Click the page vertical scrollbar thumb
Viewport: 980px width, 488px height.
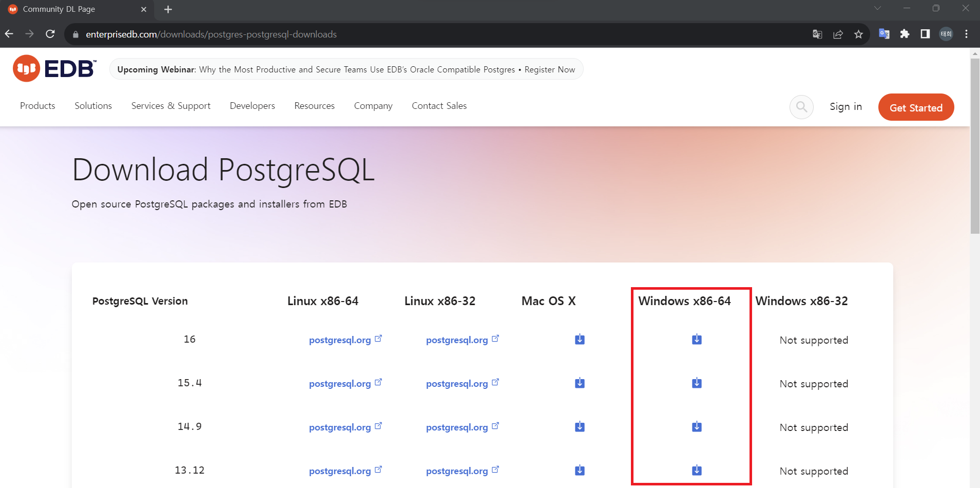coord(975,146)
